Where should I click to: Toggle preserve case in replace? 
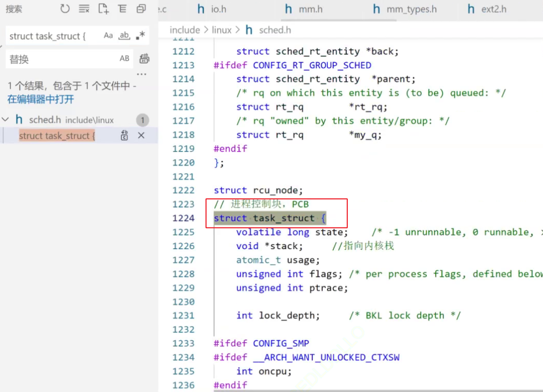coord(124,59)
